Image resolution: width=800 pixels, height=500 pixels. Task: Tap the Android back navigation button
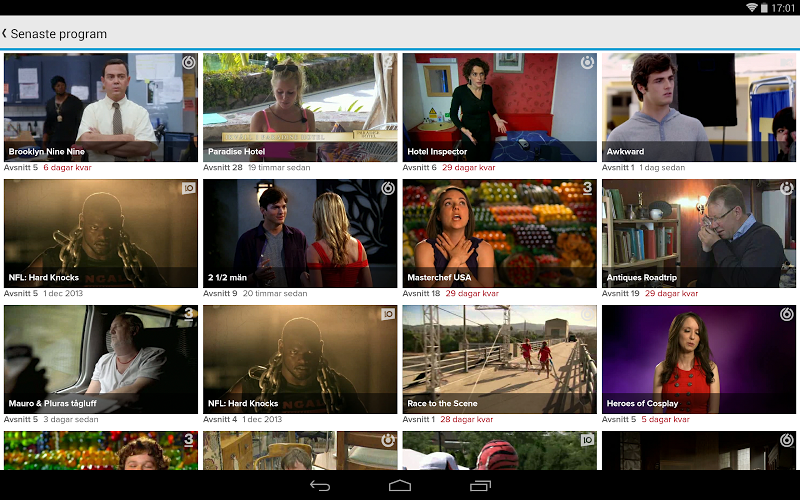pos(320,486)
